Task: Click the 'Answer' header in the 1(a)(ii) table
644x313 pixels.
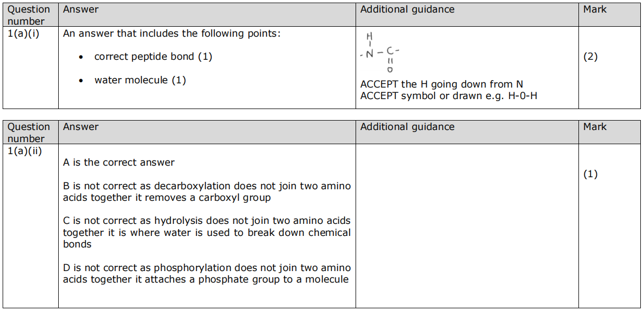Action: click(x=81, y=127)
